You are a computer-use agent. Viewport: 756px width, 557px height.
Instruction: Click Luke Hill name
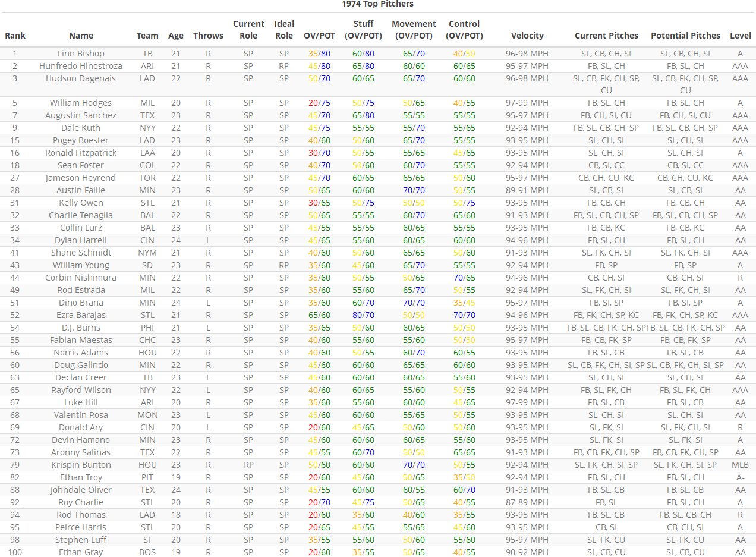pos(81,402)
